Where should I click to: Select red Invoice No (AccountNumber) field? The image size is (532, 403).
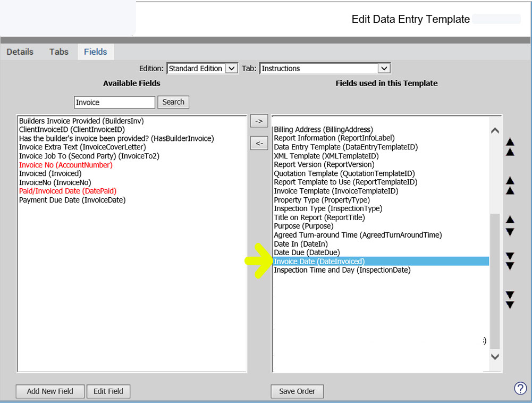[65, 165]
